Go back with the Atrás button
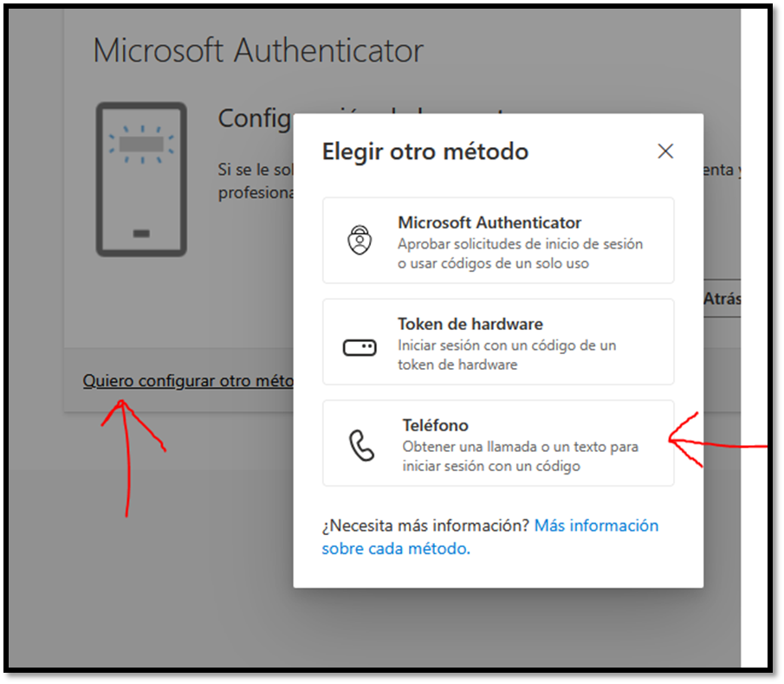 [x=722, y=299]
